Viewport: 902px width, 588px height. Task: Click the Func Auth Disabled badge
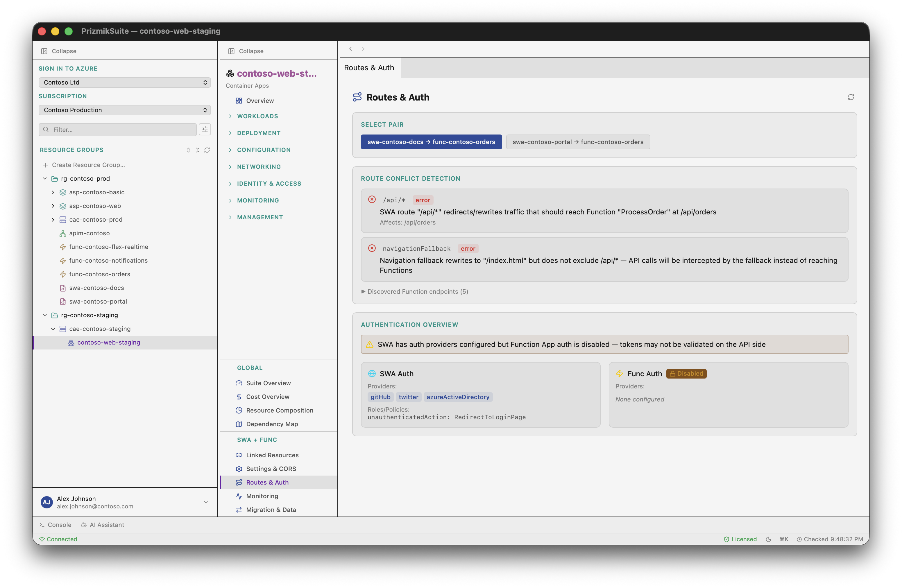point(686,374)
